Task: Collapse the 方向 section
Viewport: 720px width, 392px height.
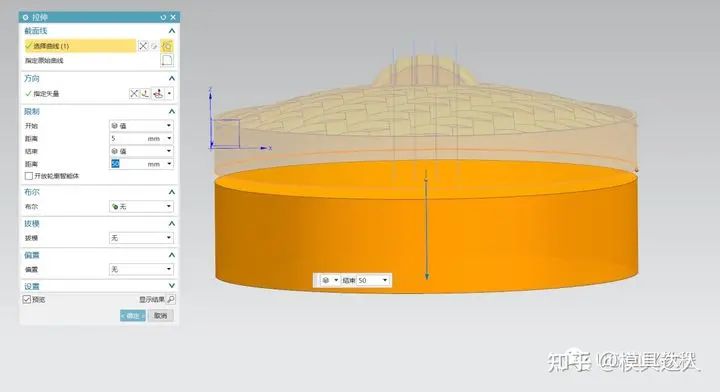Action: pyautogui.click(x=172, y=78)
